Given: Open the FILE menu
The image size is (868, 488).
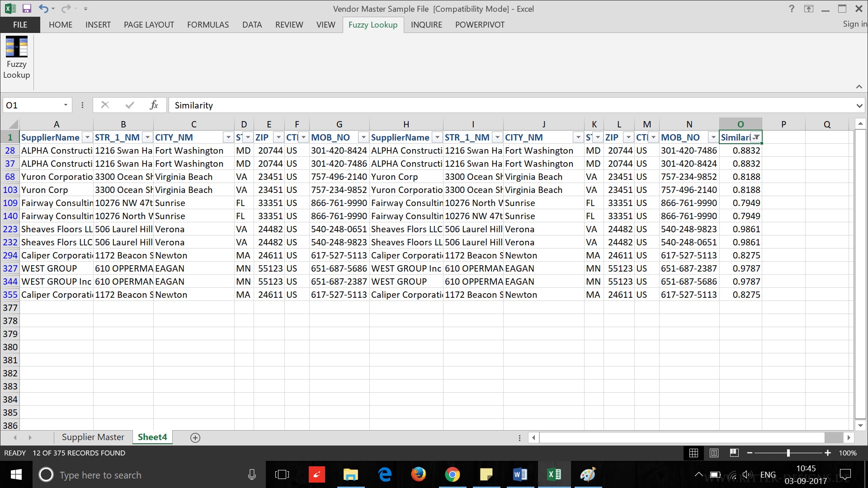Looking at the screenshot, I should (x=20, y=25).
